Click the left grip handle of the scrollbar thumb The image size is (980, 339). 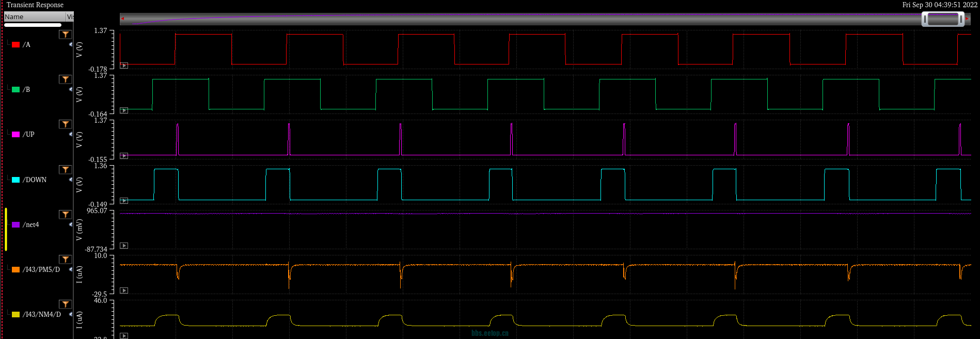click(x=925, y=19)
